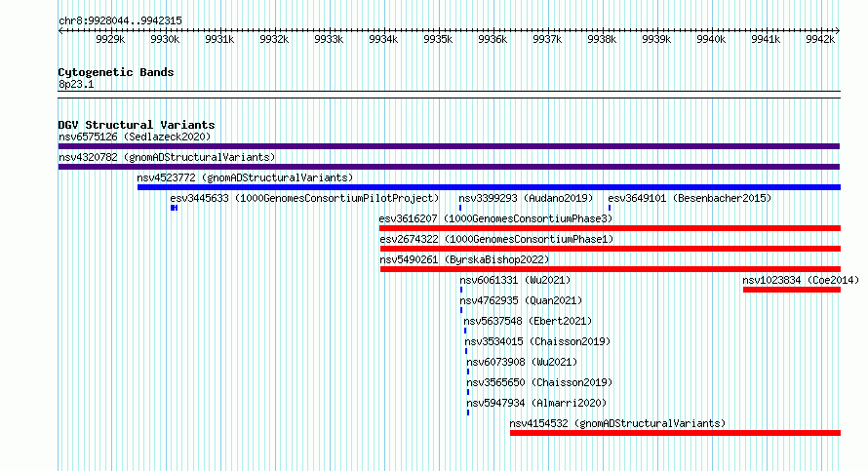Click the 9937k ruler position
Image resolution: width=868 pixels, height=471 pixels.
pos(547,39)
